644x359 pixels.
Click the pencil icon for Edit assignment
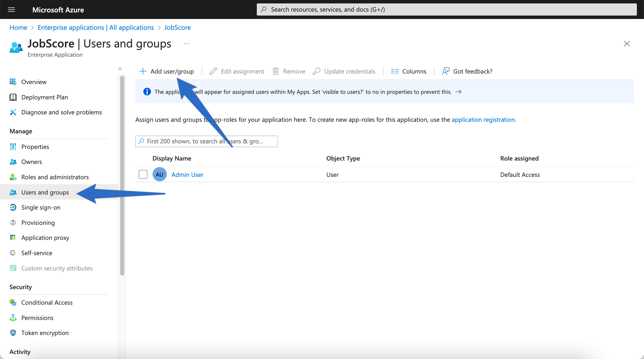click(213, 71)
